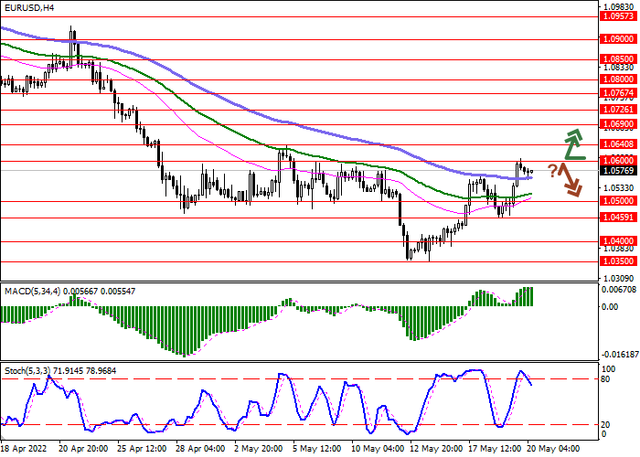Click the current price label 1.0576
The image size is (640, 457).
(x=617, y=170)
